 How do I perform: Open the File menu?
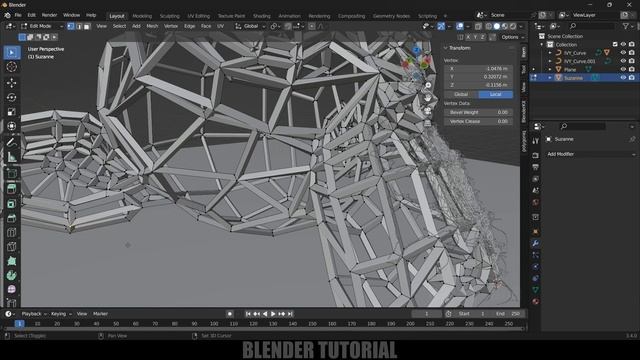18,15
